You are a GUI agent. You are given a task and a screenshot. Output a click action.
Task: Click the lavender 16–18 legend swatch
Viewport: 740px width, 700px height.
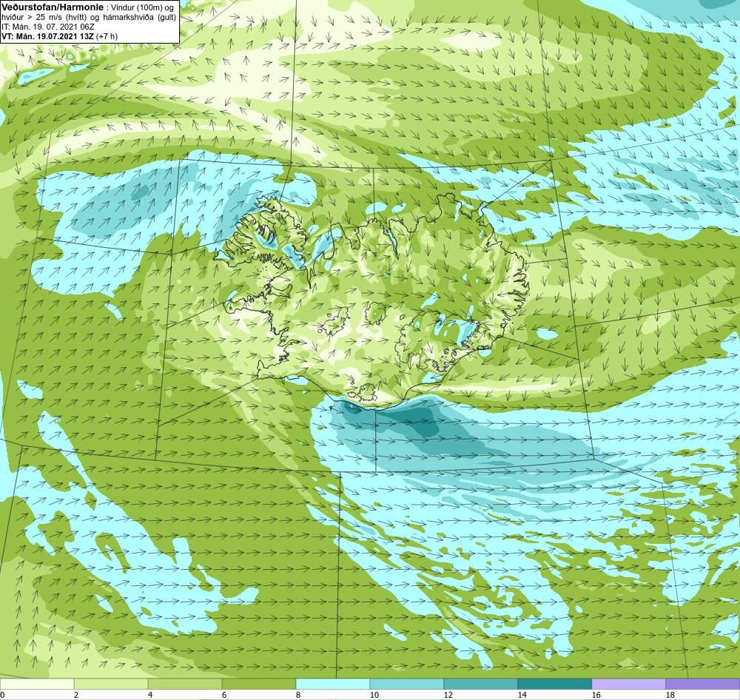pos(628,684)
